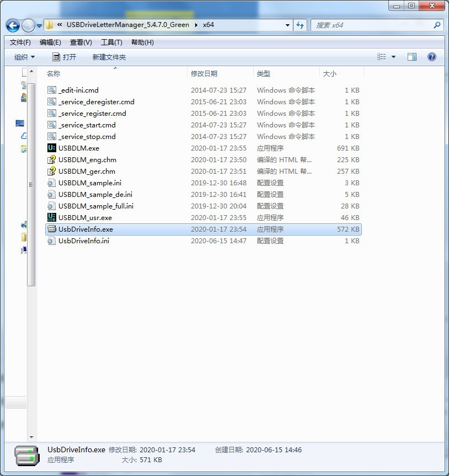Click the back navigation arrow
This screenshot has width=449, height=476.
12,25
